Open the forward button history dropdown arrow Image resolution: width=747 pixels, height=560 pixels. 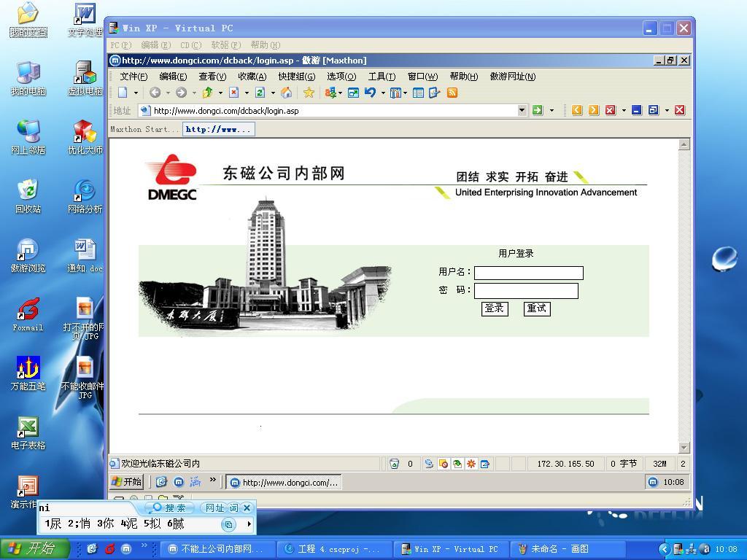click(x=194, y=93)
